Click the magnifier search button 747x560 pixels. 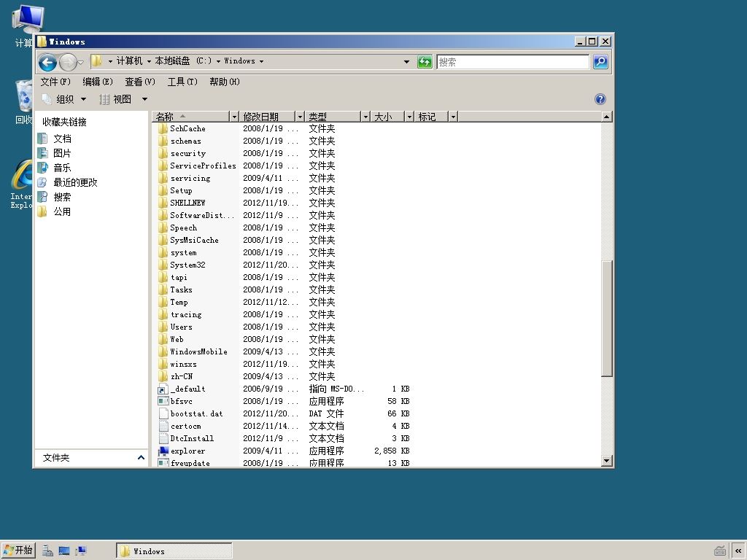[x=600, y=61]
